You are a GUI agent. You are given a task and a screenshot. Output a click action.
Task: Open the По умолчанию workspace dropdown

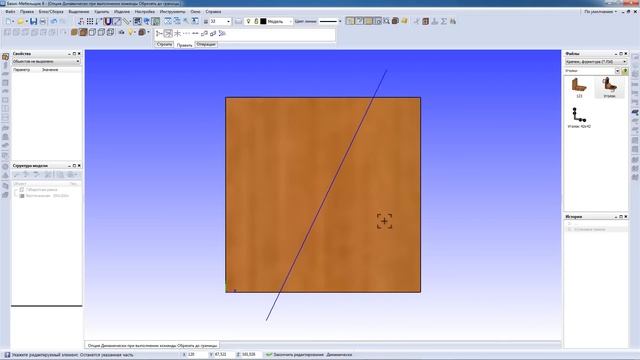click(600, 12)
